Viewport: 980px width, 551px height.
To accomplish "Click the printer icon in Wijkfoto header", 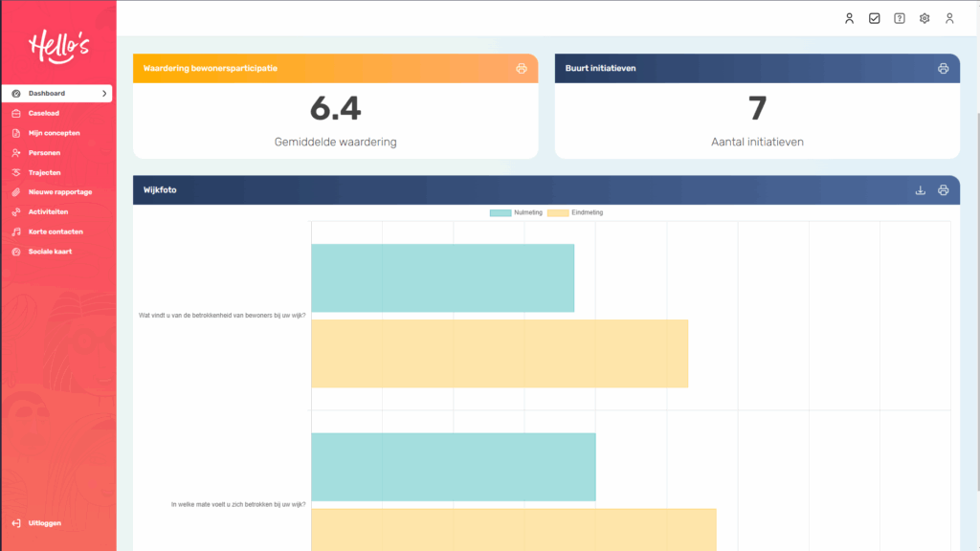I will point(943,190).
